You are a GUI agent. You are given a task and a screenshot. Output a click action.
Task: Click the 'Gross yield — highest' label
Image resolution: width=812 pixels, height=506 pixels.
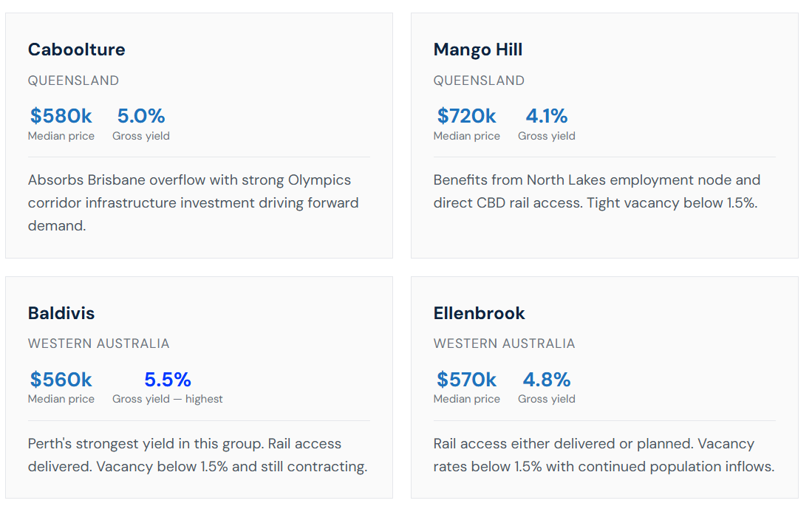tap(167, 399)
